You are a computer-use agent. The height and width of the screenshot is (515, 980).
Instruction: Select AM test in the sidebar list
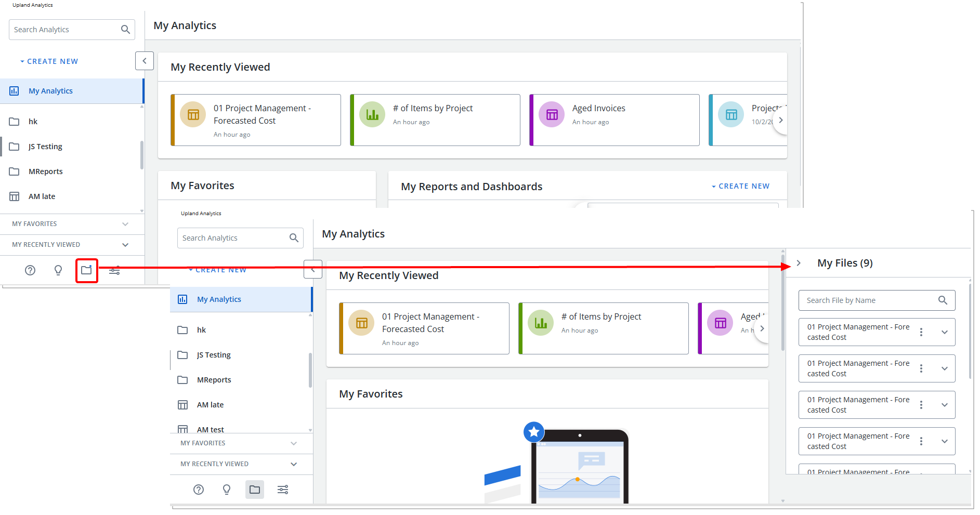tap(211, 429)
